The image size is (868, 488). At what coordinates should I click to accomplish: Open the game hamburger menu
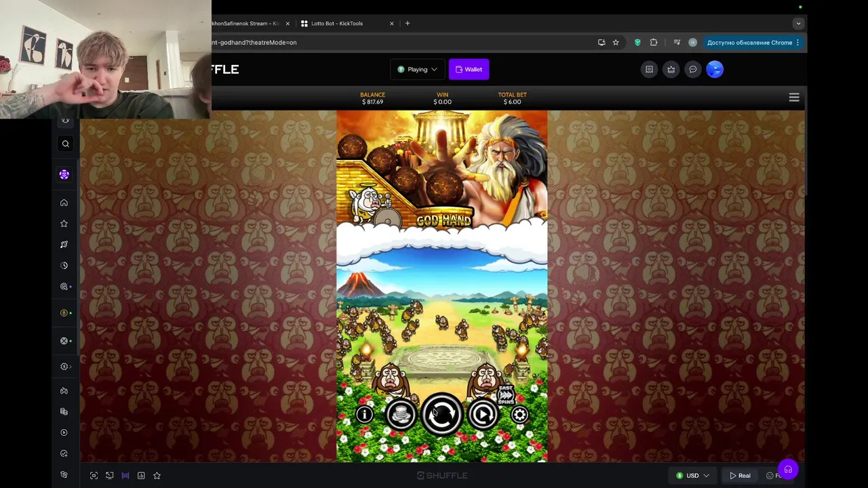coord(794,98)
